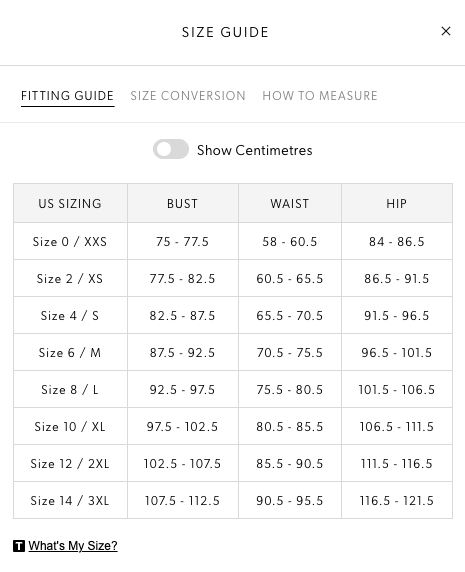Click the Show Centimetres label
This screenshot has width=465, height=572.
[255, 150]
